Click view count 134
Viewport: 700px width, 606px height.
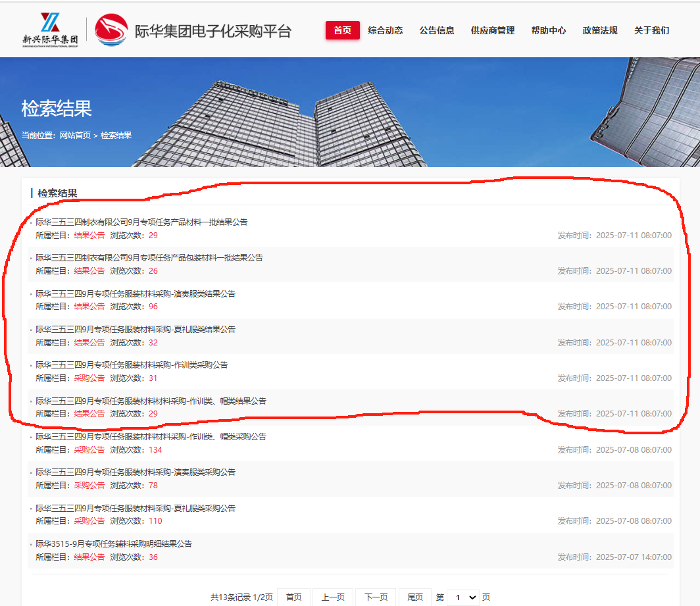[x=155, y=449]
